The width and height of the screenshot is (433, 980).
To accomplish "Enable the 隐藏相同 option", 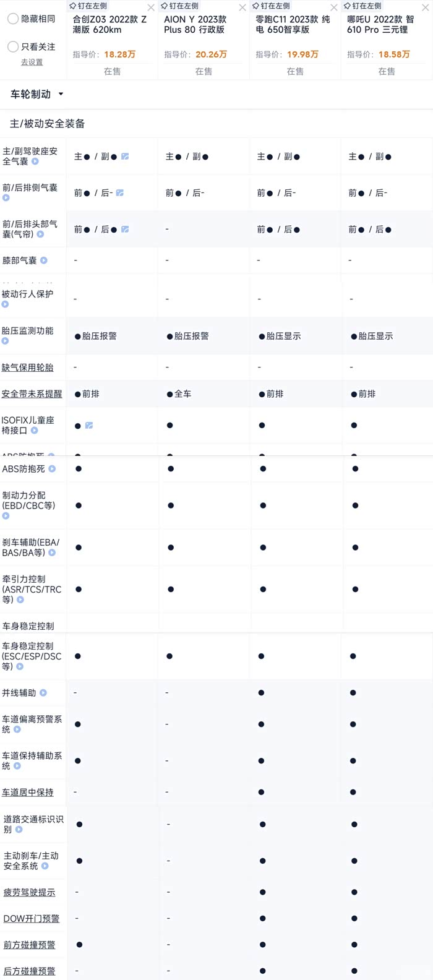I will 13,19.
